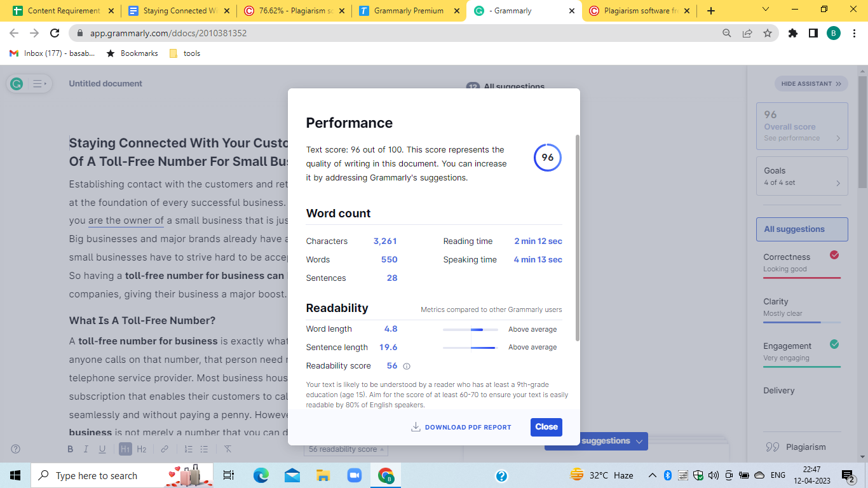This screenshot has width=868, height=488.
Task: Switch to the 76.62% Plagiarism tab
Action: (294, 11)
